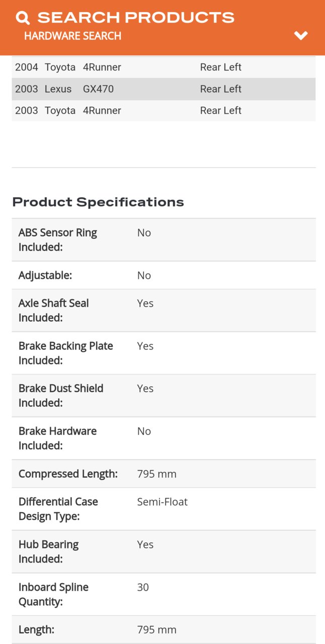The height and width of the screenshot is (644, 325).
Task: Click the Adjustable specification label
Action: [x=45, y=275]
